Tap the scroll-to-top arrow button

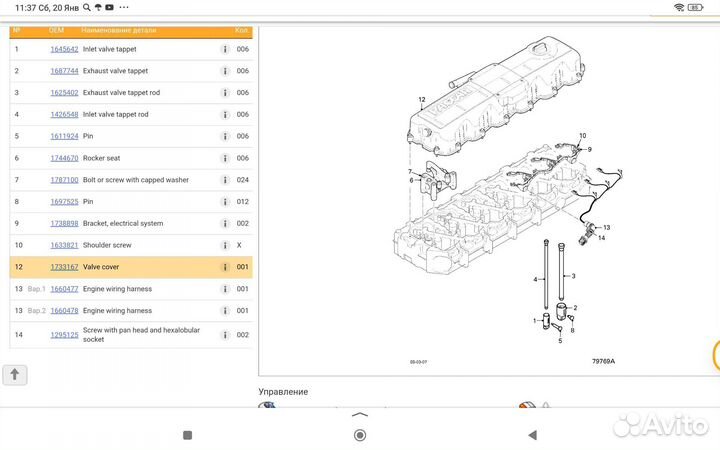[15, 375]
